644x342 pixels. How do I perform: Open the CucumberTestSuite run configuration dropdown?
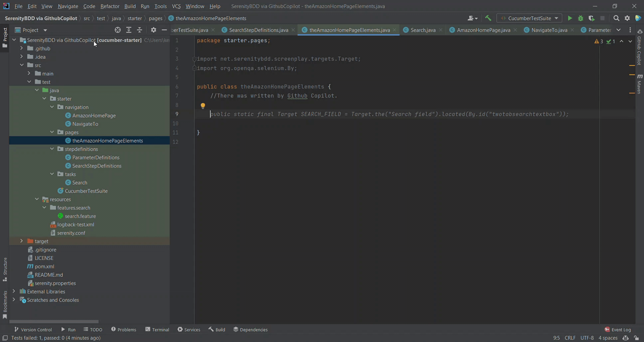click(529, 18)
